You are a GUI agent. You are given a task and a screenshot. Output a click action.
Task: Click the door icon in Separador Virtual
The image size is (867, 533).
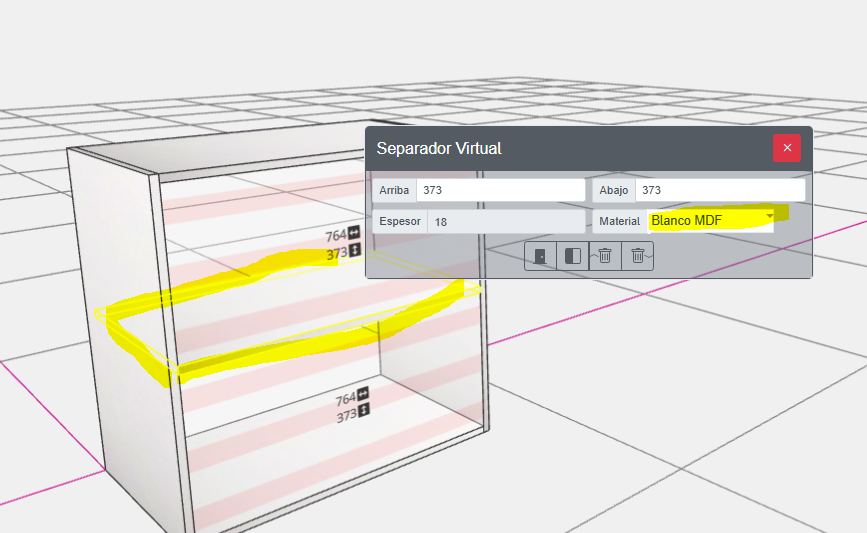[x=540, y=256]
